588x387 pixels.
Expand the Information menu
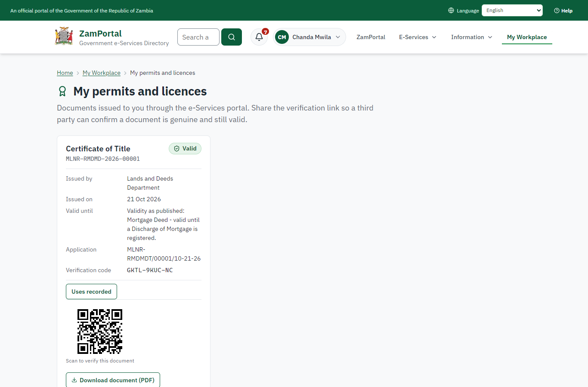[x=471, y=37]
